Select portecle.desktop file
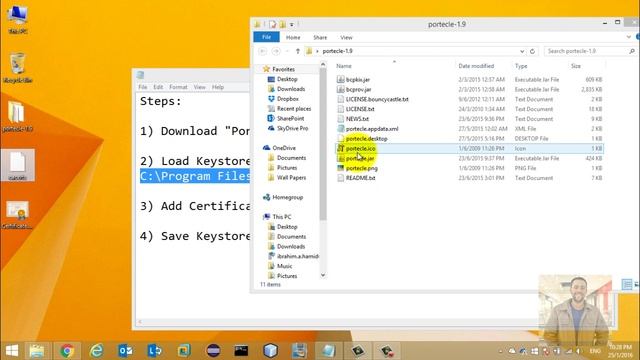 point(367,139)
